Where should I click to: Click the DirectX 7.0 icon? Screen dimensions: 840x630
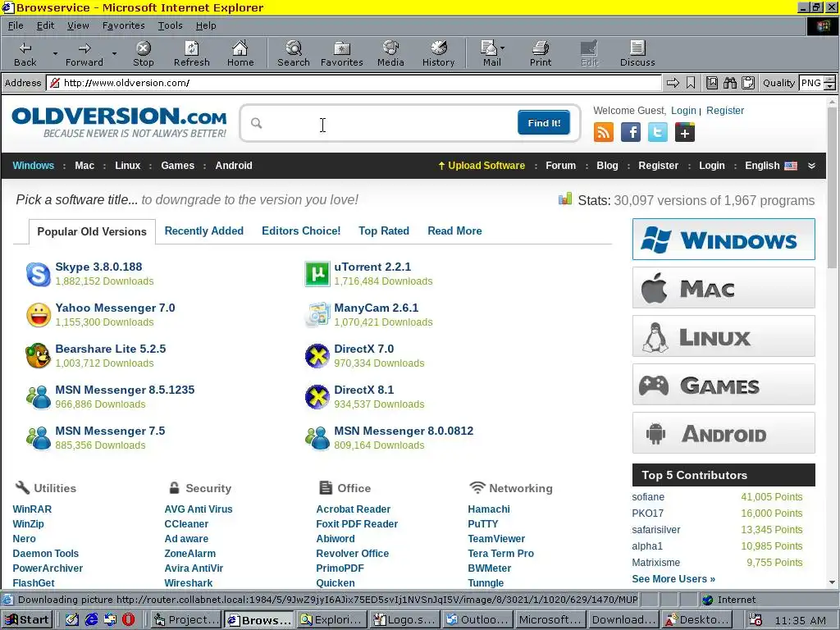tap(317, 356)
